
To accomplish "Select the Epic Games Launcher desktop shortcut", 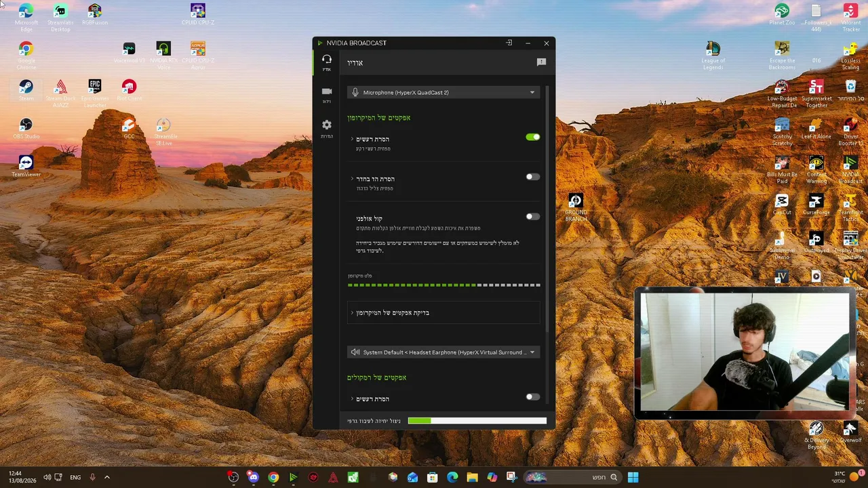I will click(x=95, y=94).
